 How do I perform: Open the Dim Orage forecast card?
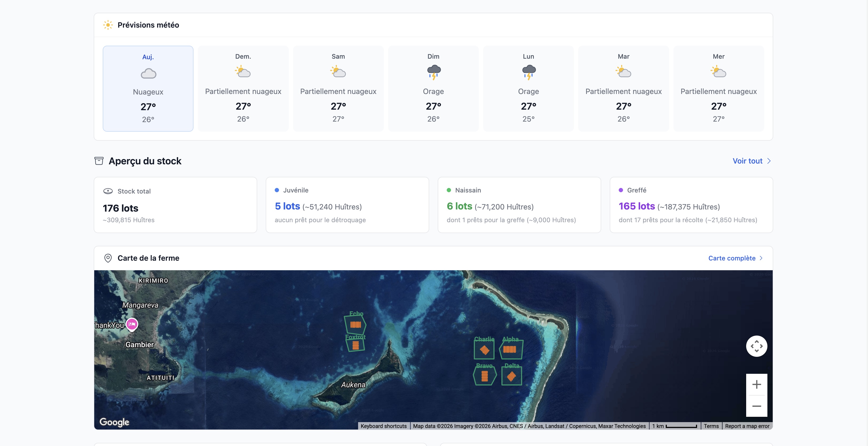pos(433,89)
